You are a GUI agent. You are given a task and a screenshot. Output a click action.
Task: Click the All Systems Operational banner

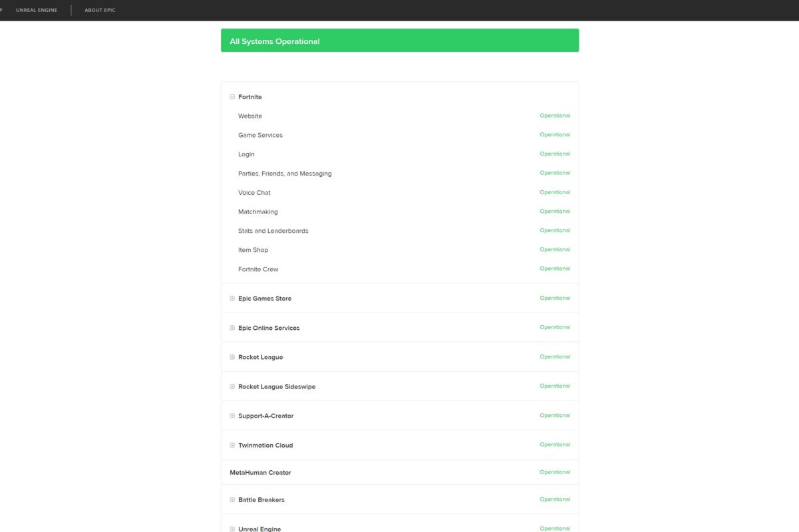pos(400,41)
